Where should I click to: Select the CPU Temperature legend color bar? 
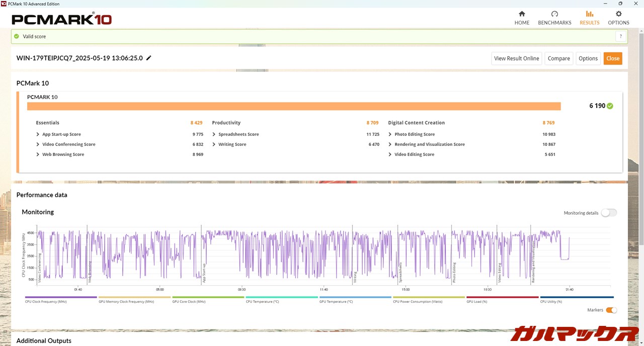click(281, 297)
